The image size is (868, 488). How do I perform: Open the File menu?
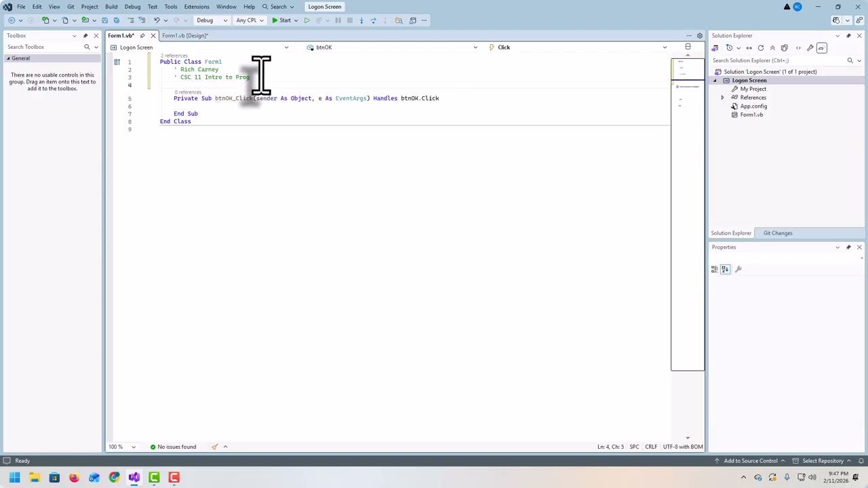coord(21,7)
